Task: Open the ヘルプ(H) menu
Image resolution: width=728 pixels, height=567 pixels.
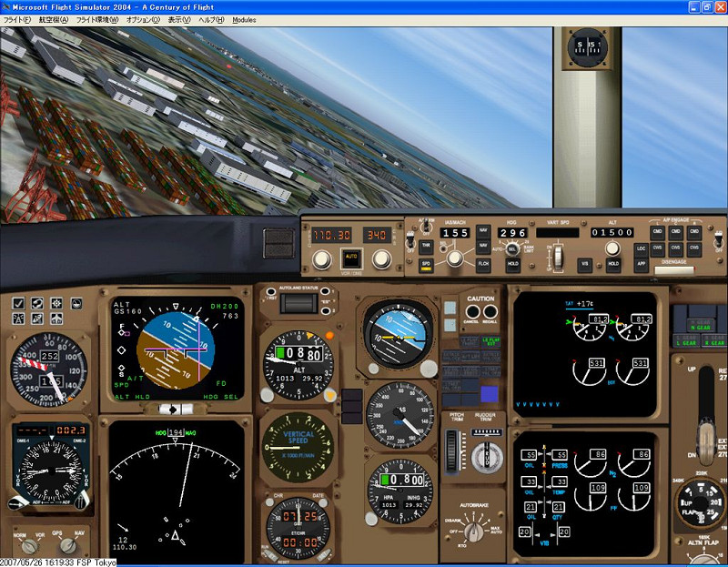Action: point(211,20)
